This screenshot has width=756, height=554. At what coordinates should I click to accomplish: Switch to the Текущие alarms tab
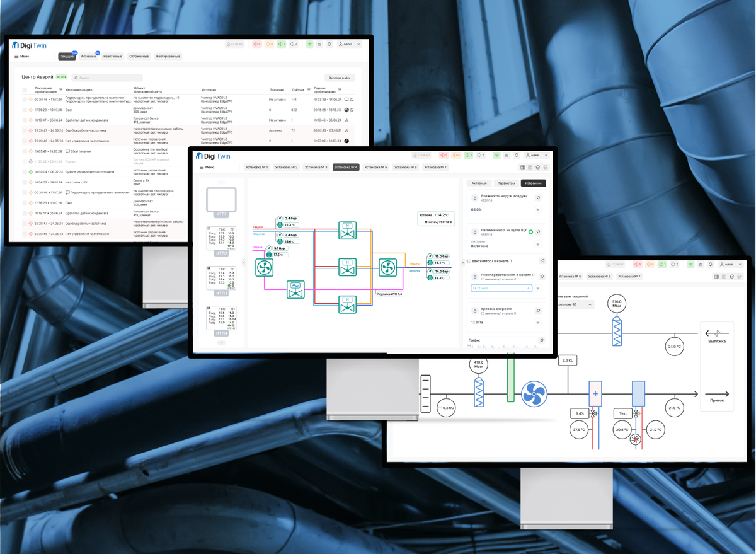[67, 56]
